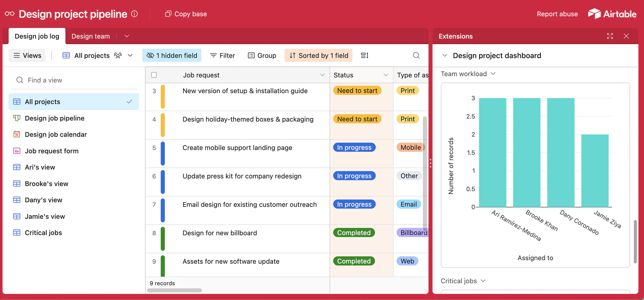Expand Extensions panel to fullscreen
644x300 pixels.
click(x=610, y=36)
